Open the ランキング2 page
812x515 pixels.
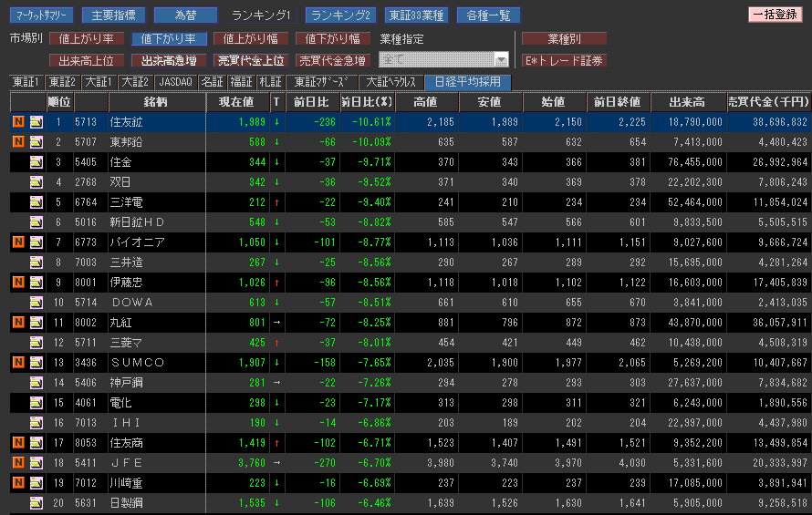(340, 15)
